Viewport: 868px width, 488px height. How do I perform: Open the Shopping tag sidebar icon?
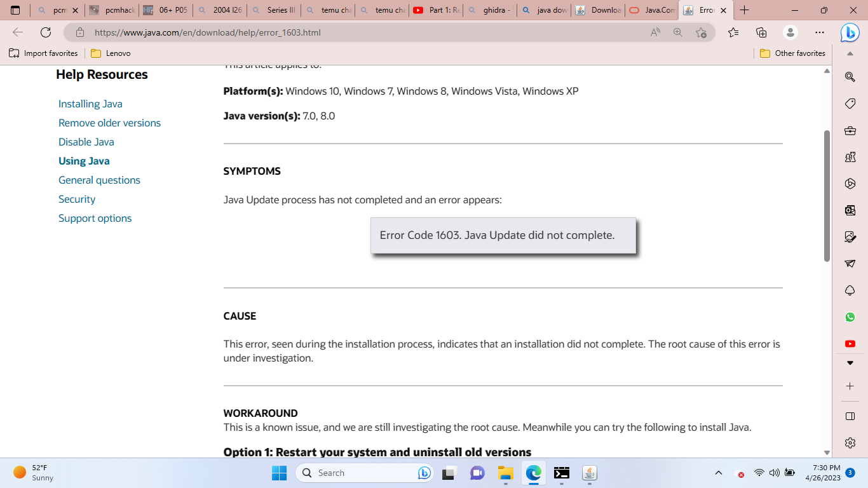point(850,104)
